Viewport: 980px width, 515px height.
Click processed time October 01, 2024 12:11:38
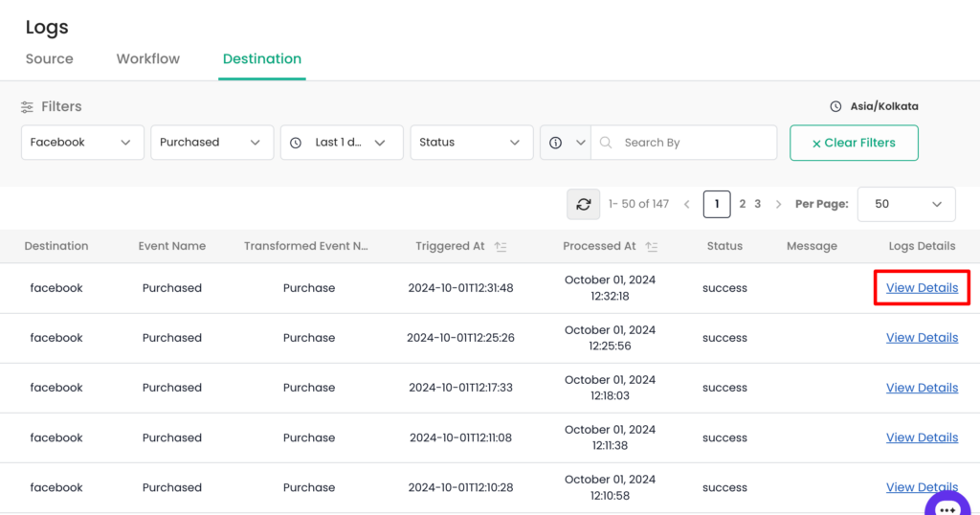pyautogui.click(x=610, y=437)
